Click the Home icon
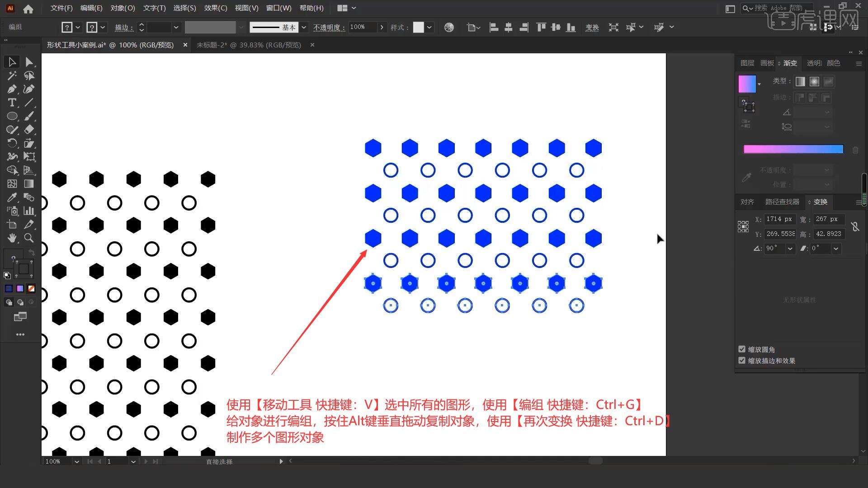The width and height of the screenshot is (868, 488). pos(28,8)
